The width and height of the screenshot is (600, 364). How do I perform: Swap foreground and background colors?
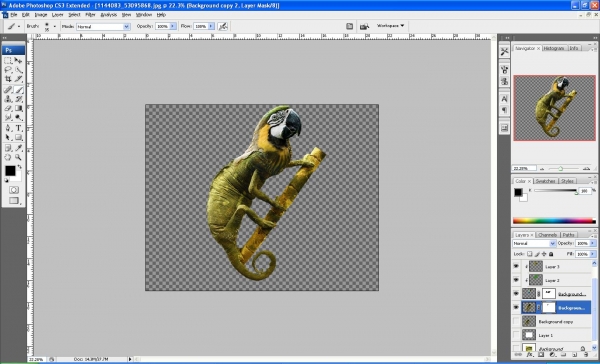[x=20, y=167]
